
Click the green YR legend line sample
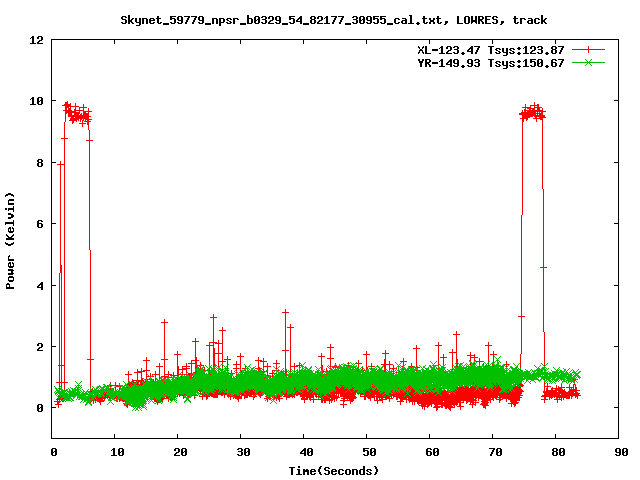pos(588,62)
